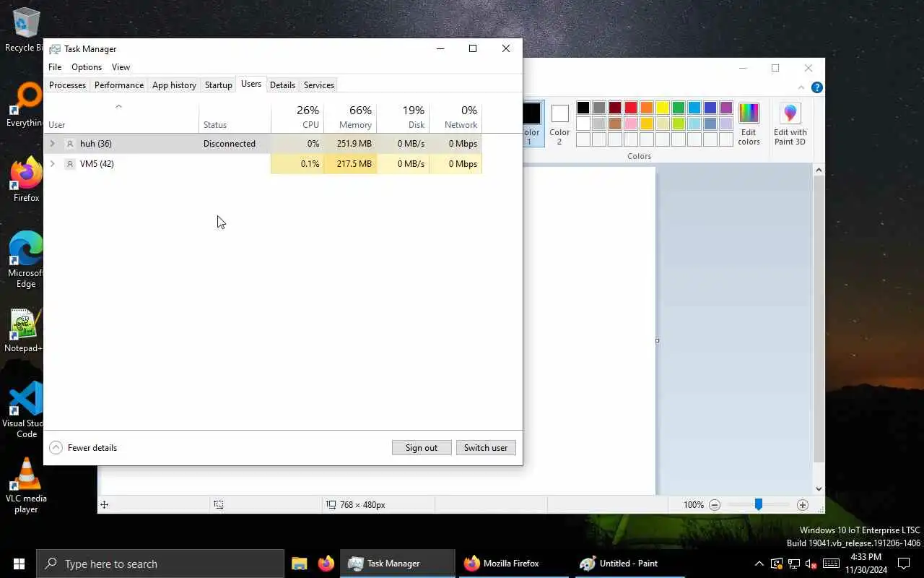Click the Paint zoom slider handle

(x=758, y=505)
